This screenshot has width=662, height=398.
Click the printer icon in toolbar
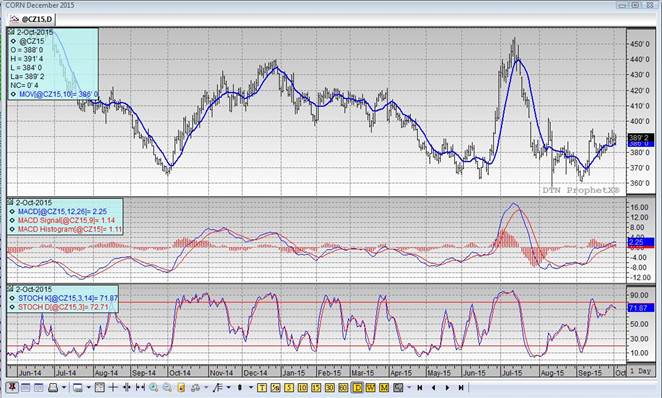coord(53,387)
